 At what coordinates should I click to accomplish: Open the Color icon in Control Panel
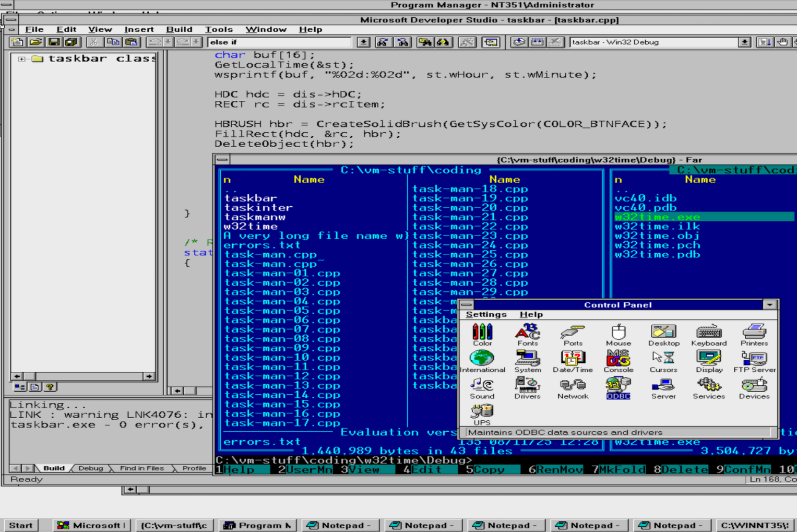[x=482, y=335]
